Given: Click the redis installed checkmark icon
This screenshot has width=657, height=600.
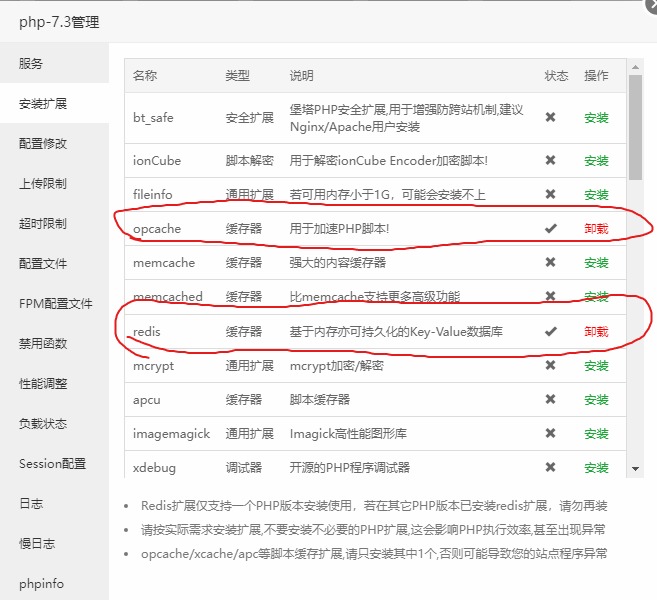Looking at the screenshot, I should coord(551,331).
